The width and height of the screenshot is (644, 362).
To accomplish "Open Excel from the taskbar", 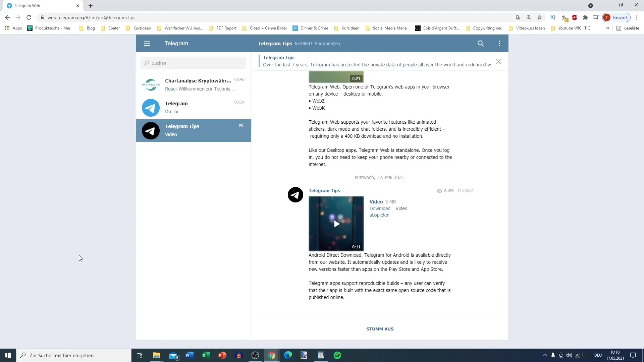I will coord(206,355).
